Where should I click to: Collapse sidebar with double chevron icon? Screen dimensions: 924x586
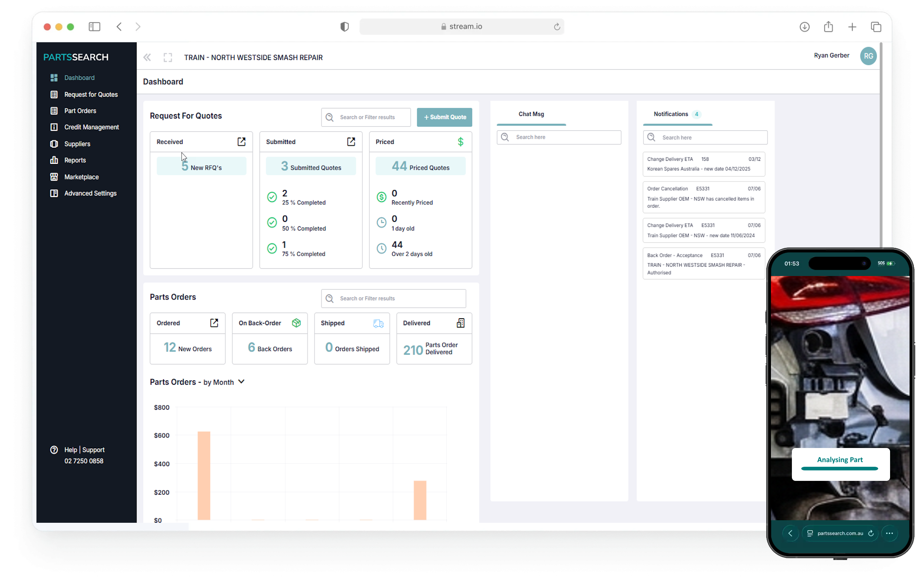point(147,57)
